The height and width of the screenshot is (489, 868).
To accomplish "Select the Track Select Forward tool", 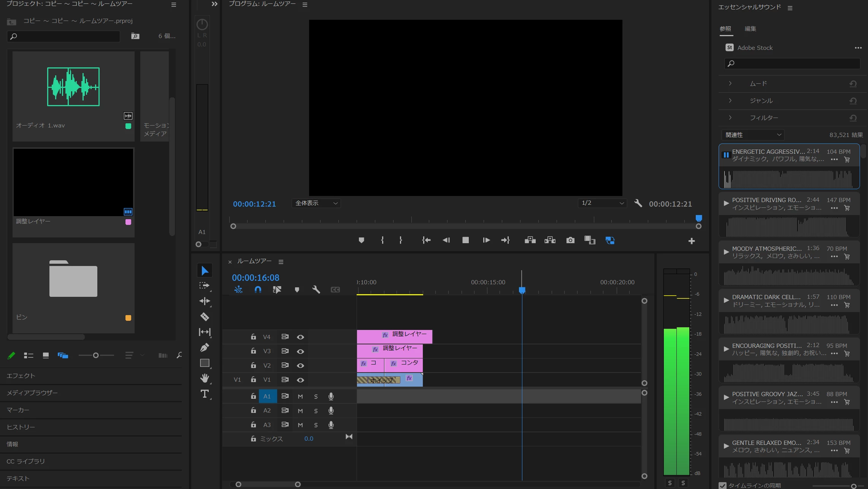I will [205, 285].
